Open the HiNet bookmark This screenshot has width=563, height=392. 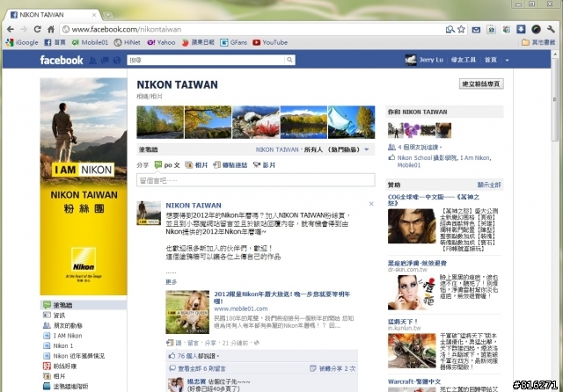click(x=128, y=42)
